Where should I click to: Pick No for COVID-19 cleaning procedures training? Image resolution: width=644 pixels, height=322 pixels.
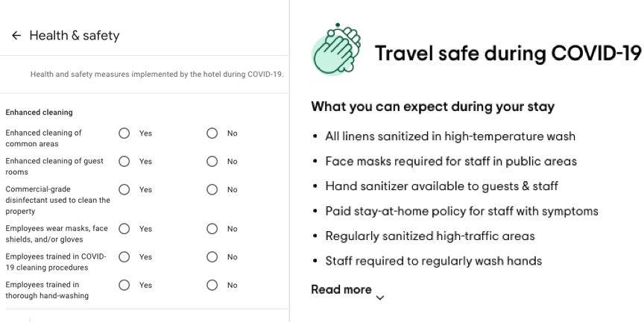click(212, 256)
